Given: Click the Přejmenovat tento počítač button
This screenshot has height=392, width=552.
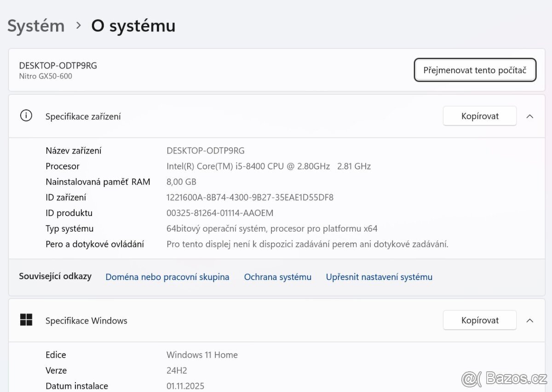Looking at the screenshot, I should point(475,70).
